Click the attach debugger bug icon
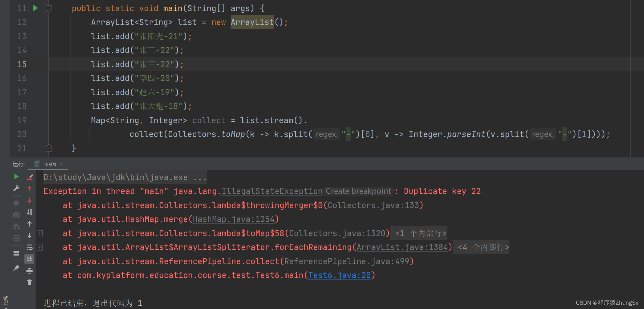Image resolution: width=644 pixels, height=309 pixels. (x=17, y=226)
